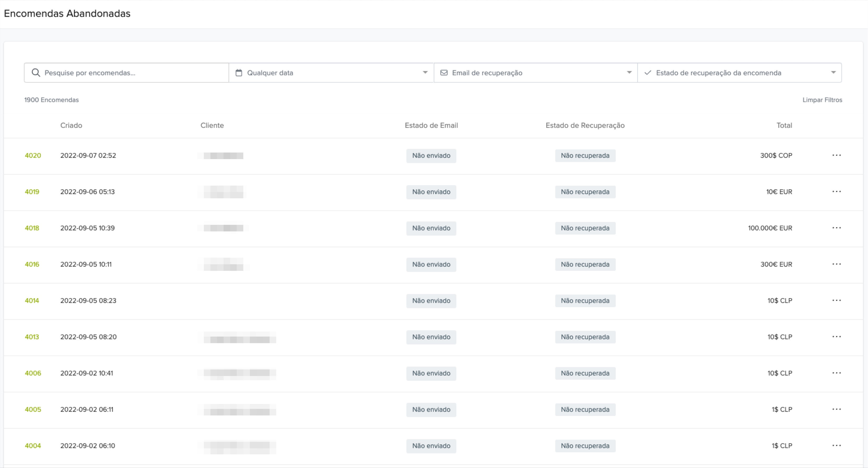Expand the Qualquer data dropdown
This screenshot has width=868, height=468.
pyautogui.click(x=425, y=73)
